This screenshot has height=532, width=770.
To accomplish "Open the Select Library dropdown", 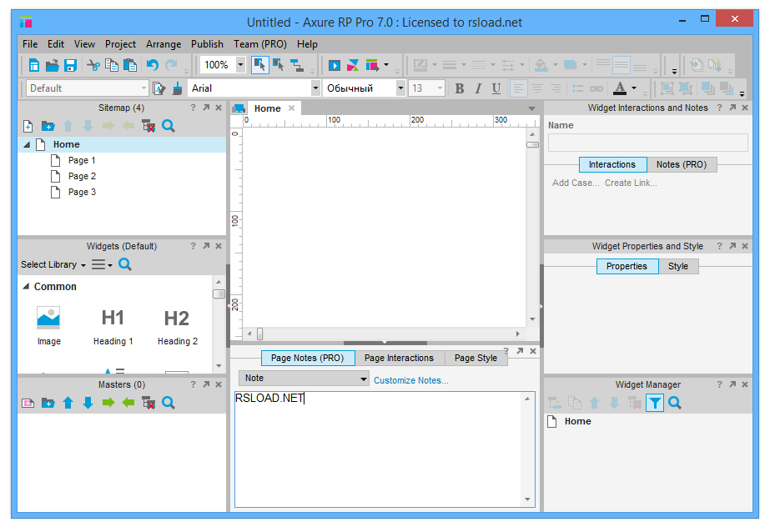I will click(53, 264).
